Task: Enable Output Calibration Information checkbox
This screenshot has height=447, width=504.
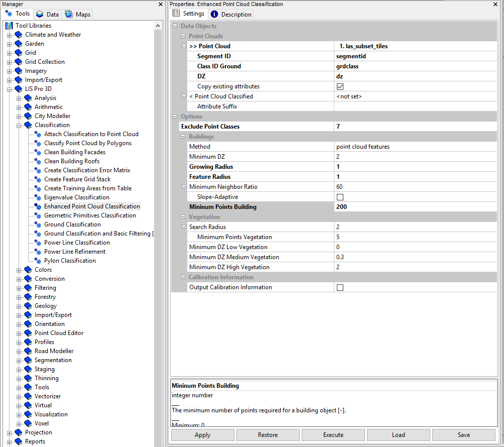Action: [340, 287]
